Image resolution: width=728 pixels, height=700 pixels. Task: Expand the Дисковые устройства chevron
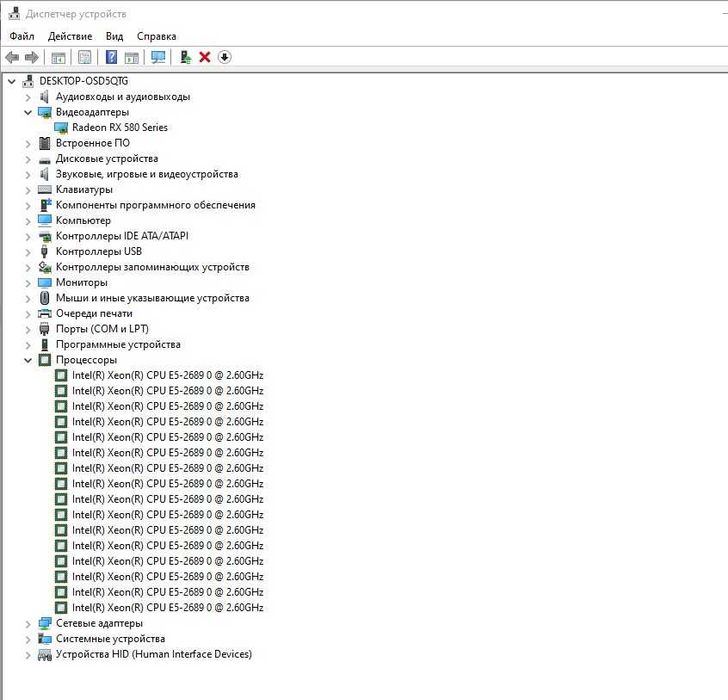[x=28, y=160]
